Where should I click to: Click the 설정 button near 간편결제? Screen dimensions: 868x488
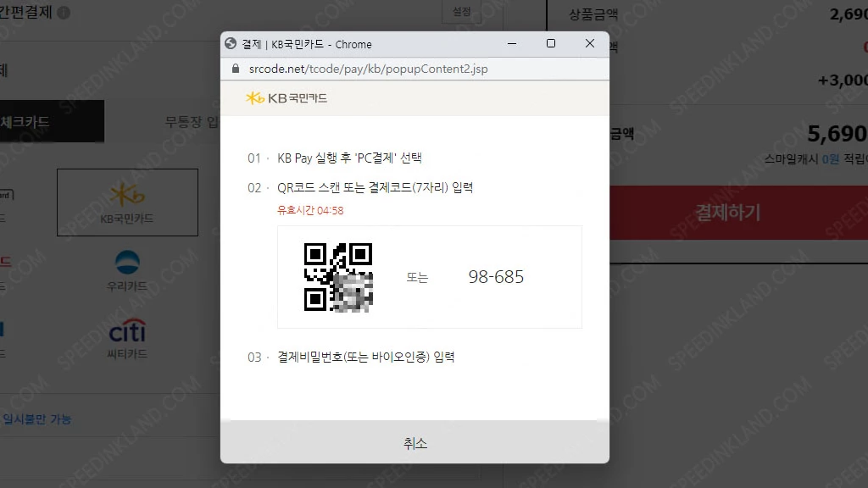461,11
